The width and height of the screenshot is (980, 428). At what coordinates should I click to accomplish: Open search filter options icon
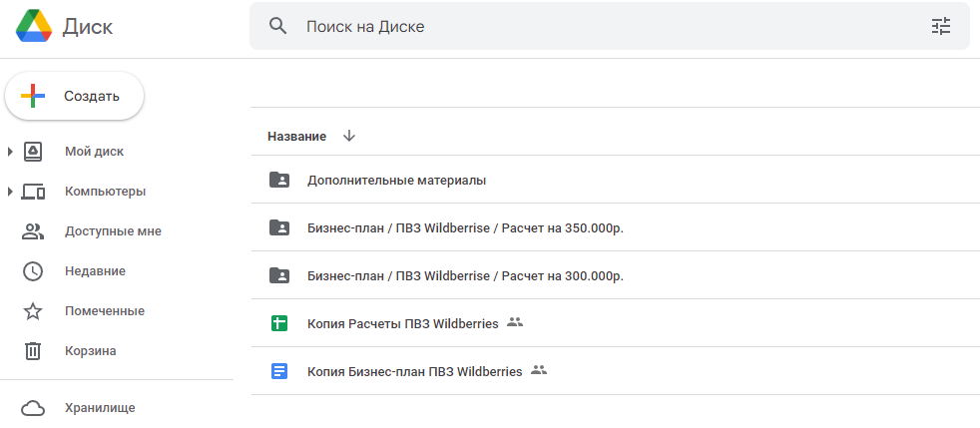click(x=941, y=26)
